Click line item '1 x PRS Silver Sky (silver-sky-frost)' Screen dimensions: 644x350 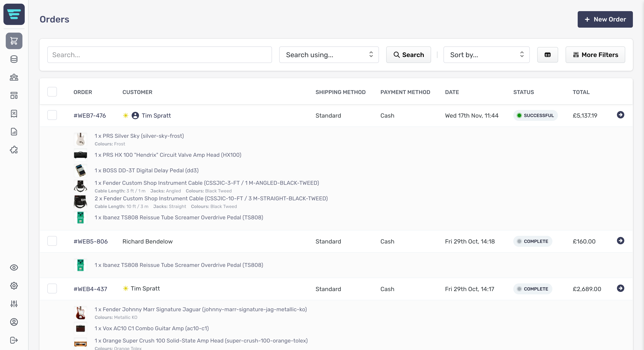(139, 136)
